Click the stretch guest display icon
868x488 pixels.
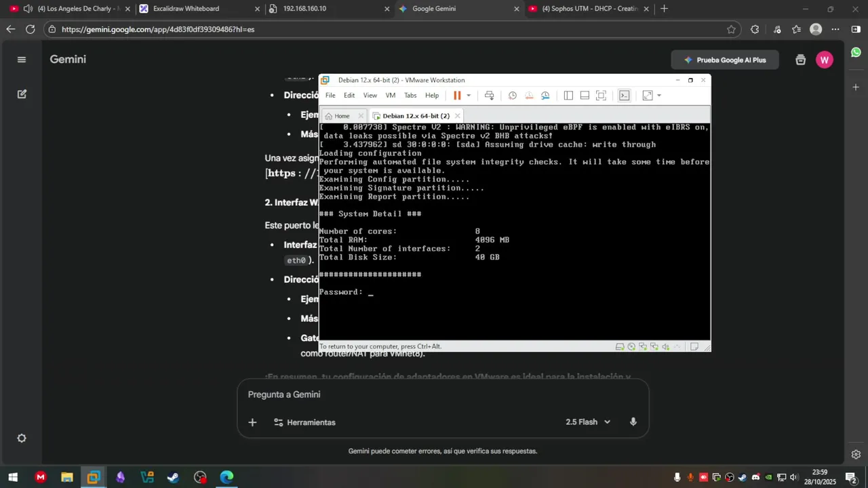coord(648,96)
